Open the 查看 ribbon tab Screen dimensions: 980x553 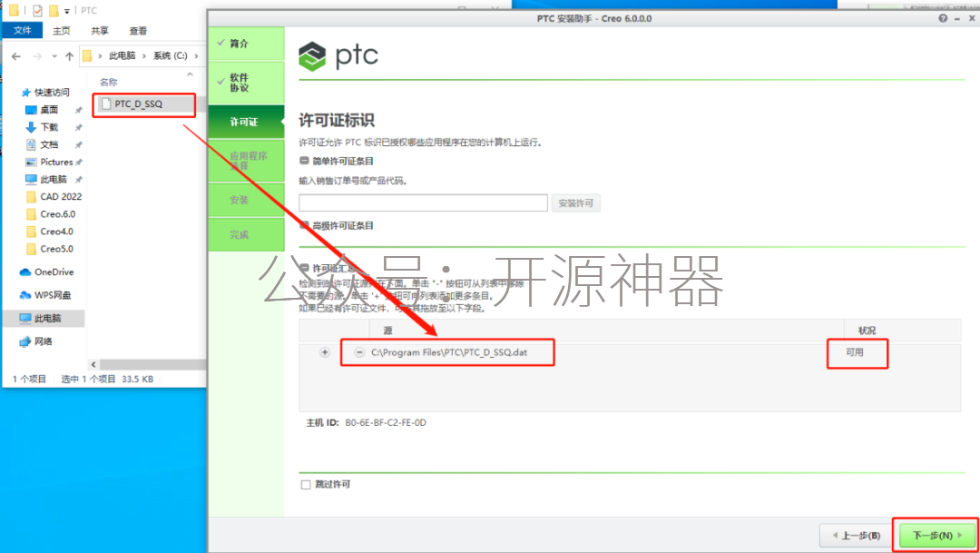[138, 31]
